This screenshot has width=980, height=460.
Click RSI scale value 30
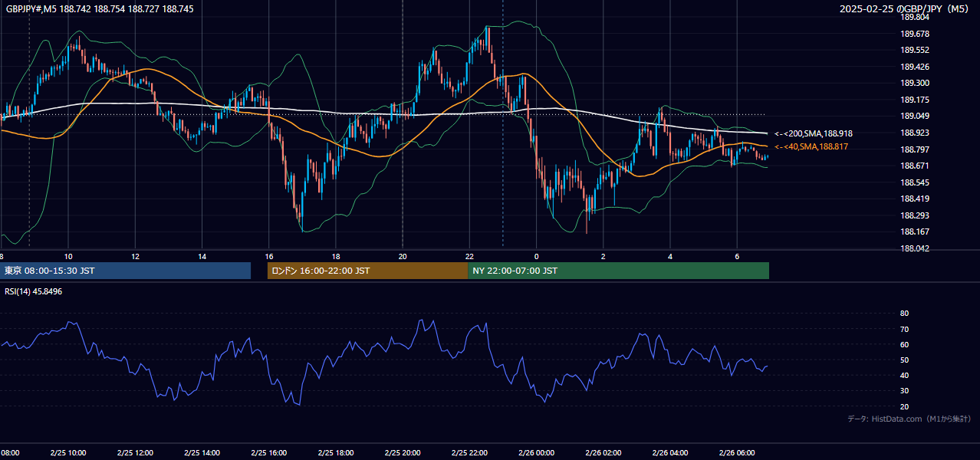pyautogui.click(x=904, y=391)
